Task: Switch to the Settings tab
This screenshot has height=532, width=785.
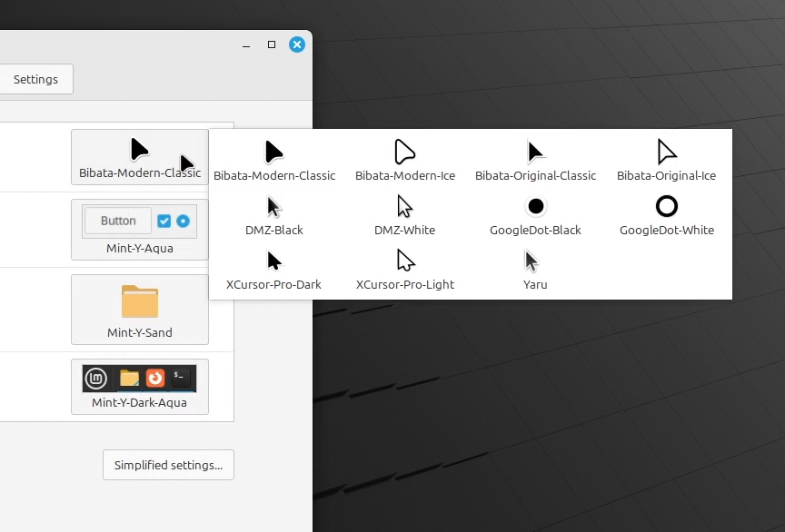Action: 36,79
